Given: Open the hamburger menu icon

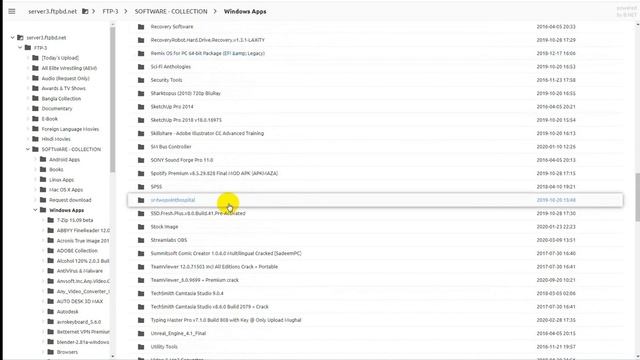Looking at the screenshot, I should (x=12, y=11).
